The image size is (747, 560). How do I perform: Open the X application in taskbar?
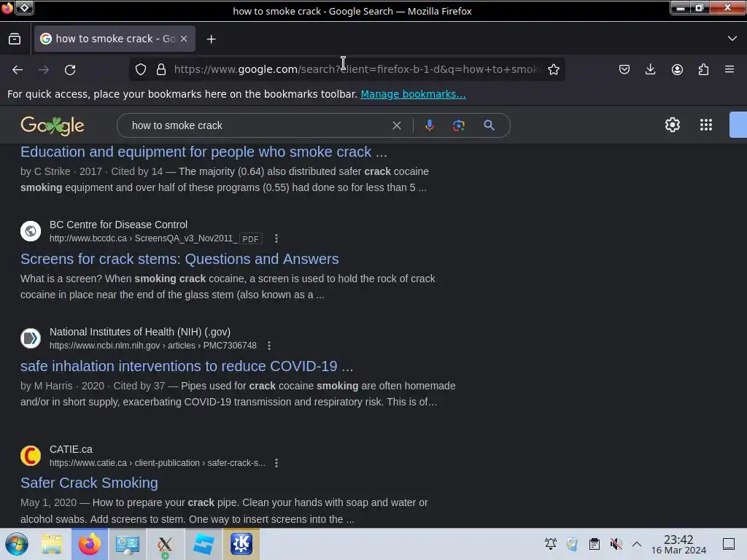click(166, 544)
